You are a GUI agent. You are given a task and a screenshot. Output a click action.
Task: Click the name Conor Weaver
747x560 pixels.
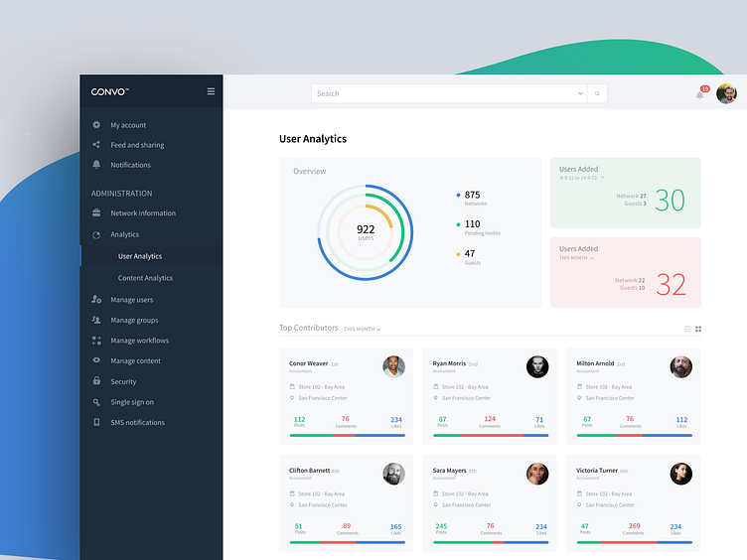coord(308,363)
